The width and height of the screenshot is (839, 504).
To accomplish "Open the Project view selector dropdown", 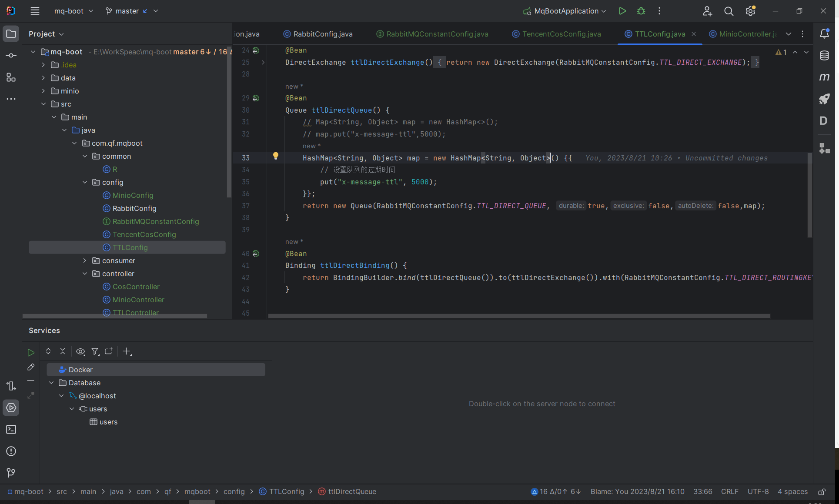I will 46,34.
